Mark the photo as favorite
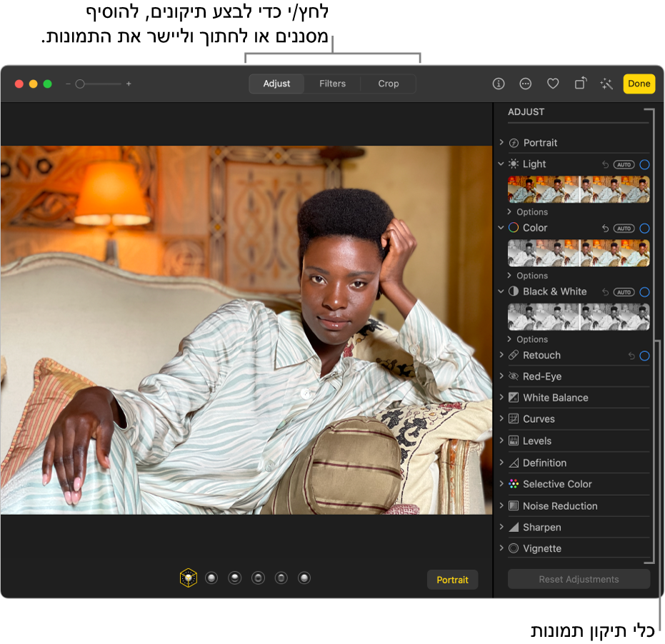The width and height of the screenshot is (665, 644). pyautogui.click(x=552, y=84)
